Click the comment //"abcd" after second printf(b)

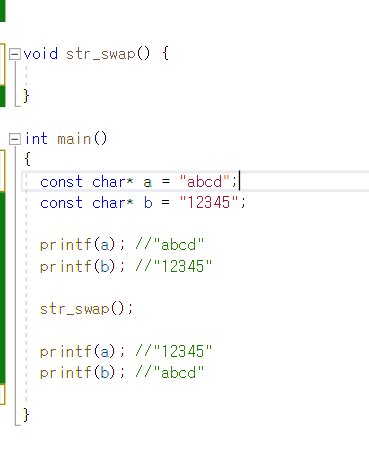[170, 373]
